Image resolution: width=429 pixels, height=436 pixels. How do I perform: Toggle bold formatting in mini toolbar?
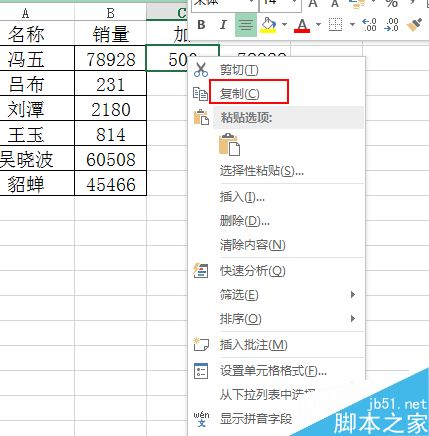pos(201,25)
